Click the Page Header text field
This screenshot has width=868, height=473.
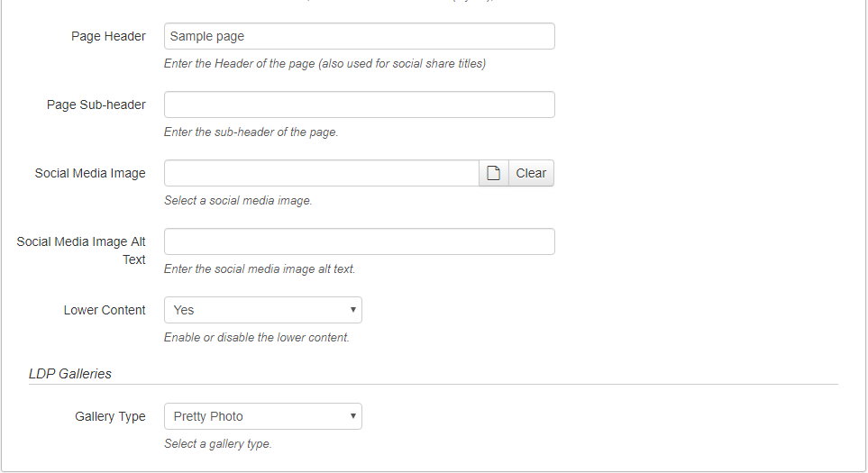point(359,36)
